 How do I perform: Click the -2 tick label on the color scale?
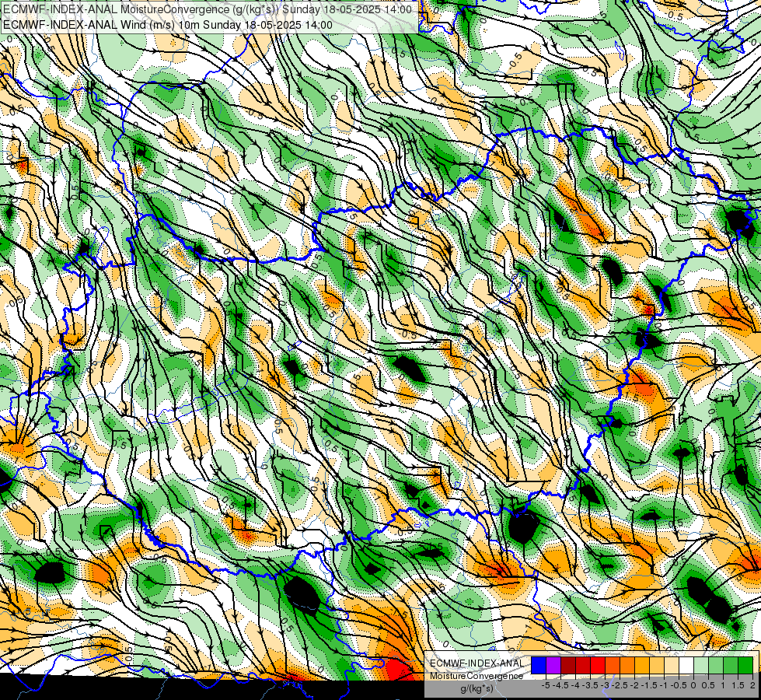(634, 685)
